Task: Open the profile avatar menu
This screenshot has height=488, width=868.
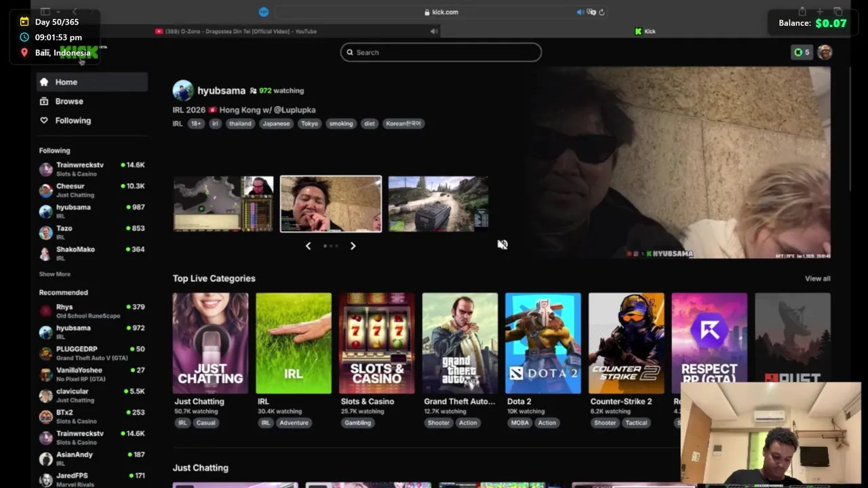Action: [x=825, y=52]
